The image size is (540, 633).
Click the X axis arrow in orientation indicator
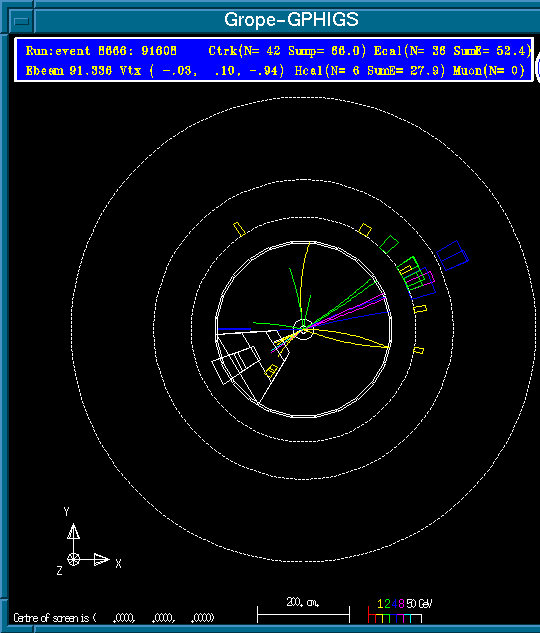101,560
